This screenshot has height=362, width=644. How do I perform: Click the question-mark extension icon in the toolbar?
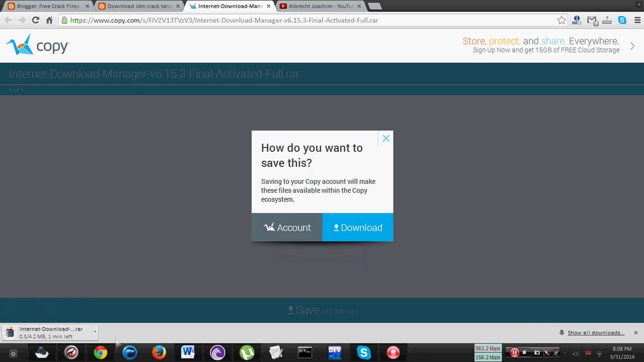tap(607, 20)
